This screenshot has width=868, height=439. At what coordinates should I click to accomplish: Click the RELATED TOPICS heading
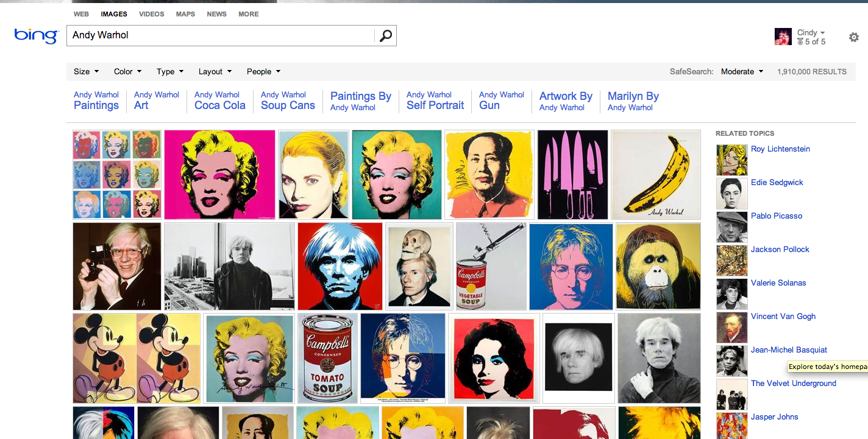click(x=745, y=133)
